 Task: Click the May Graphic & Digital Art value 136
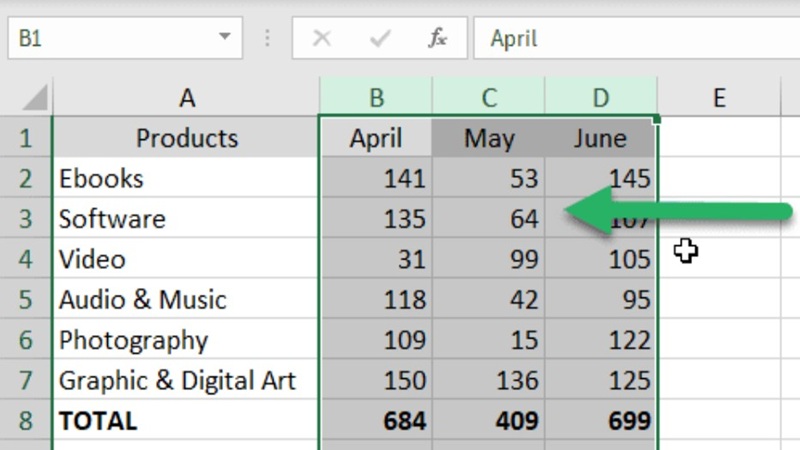(x=488, y=380)
